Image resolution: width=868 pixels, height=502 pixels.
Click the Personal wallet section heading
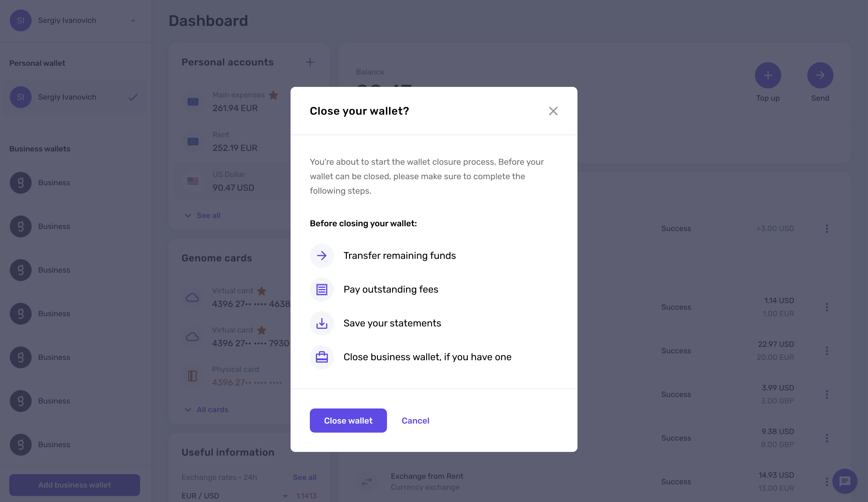click(x=37, y=63)
